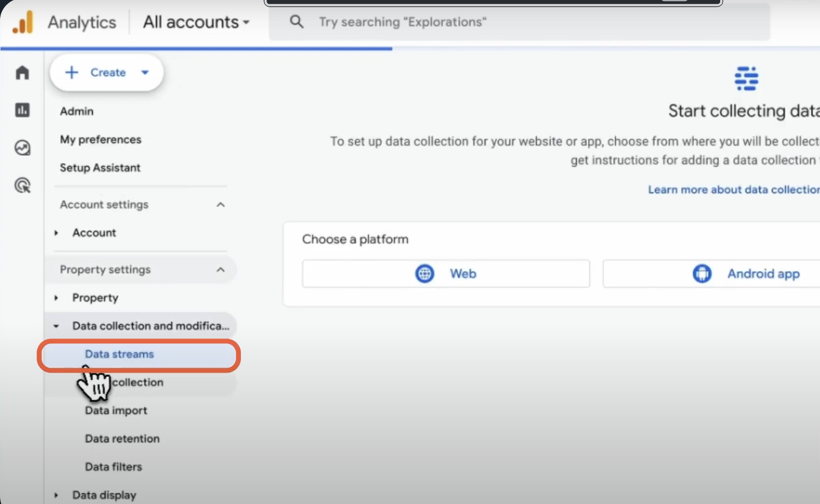Click the Try searching Explorations field
This screenshot has width=820, height=504.
click(519, 22)
